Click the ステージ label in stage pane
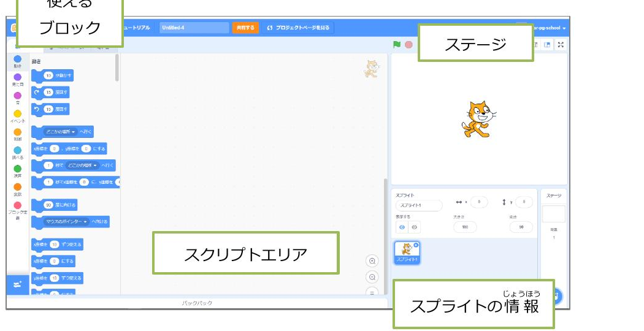The height and width of the screenshot is (331, 644). tap(554, 196)
